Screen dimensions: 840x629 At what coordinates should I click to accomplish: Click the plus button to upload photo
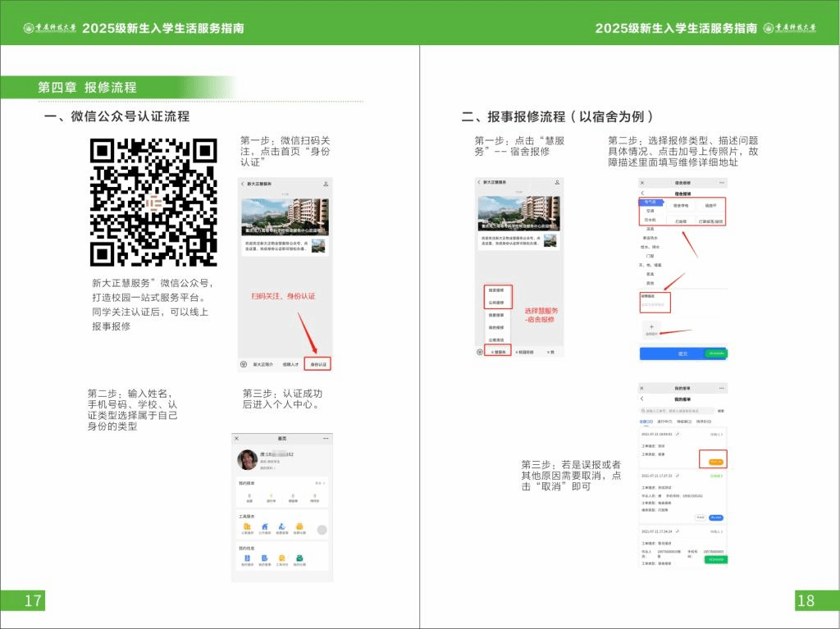651,327
